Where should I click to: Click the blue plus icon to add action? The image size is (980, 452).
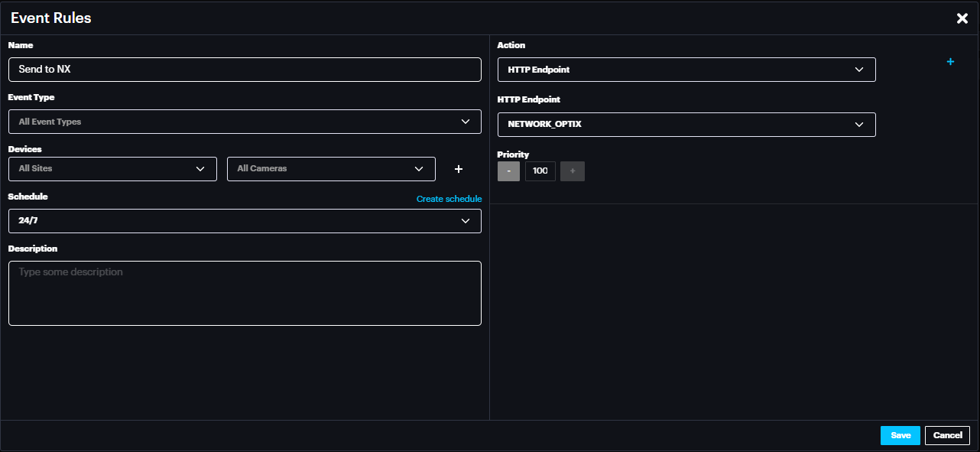coord(950,62)
